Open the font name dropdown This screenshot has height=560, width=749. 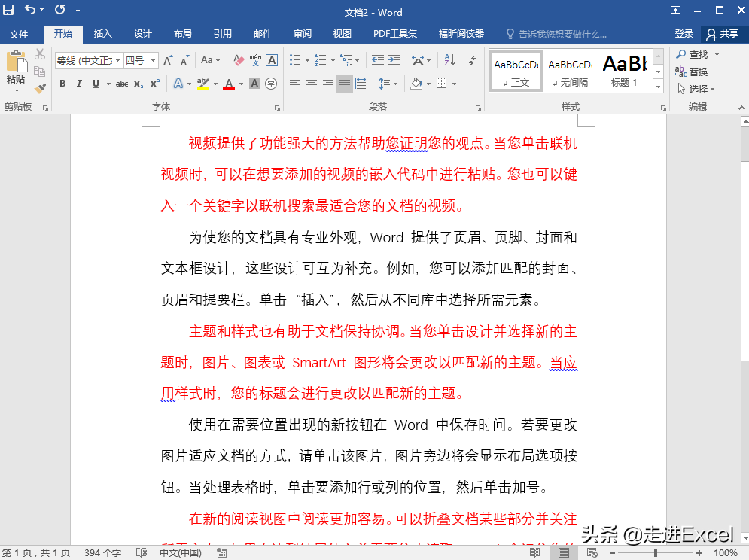[x=117, y=61]
